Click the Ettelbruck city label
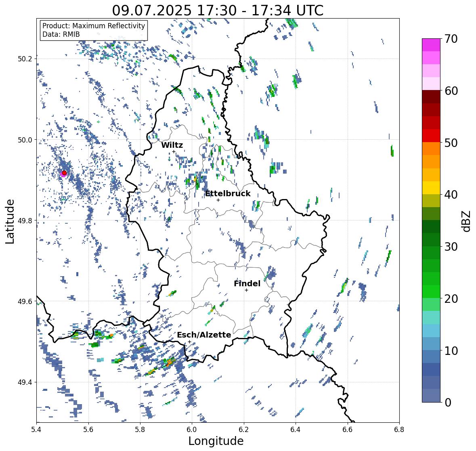476x451 pixels. tap(228, 193)
